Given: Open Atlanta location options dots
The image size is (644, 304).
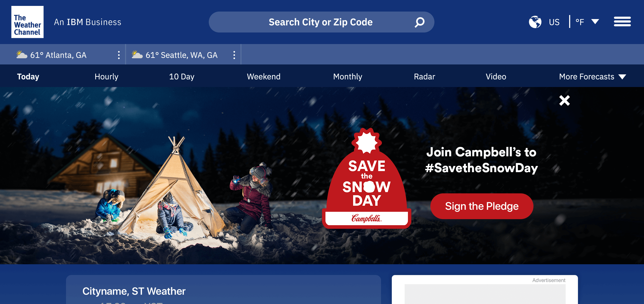Looking at the screenshot, I should (119, 55).
